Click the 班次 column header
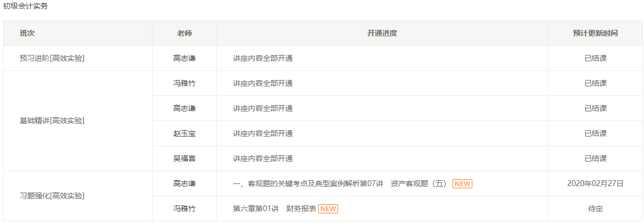644x224 pixels. (x=27, y=33)
